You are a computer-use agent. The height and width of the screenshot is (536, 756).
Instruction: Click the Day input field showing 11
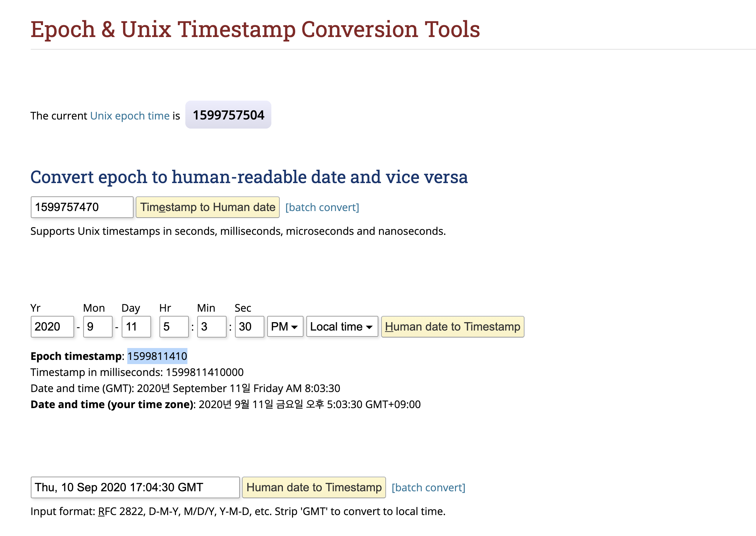[x=136, y=327]
